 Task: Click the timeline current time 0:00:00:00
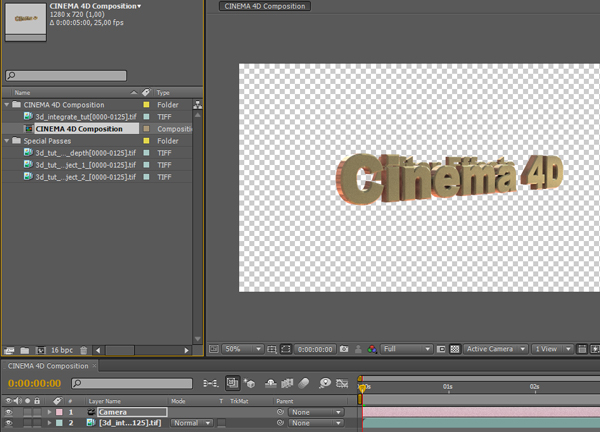pos(34,383)
